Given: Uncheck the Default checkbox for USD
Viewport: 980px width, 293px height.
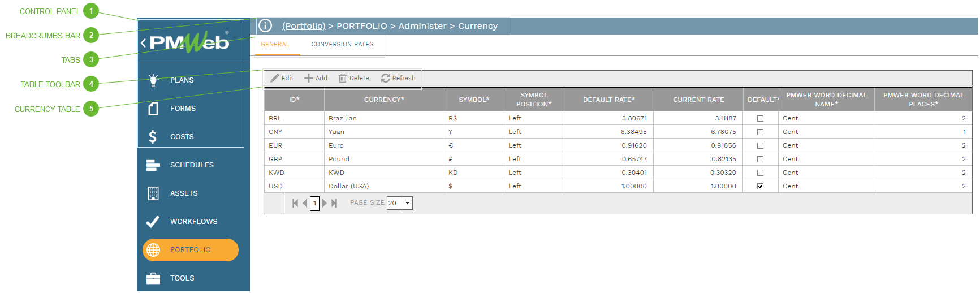Looking at the screenshot, I should [760, 187].
